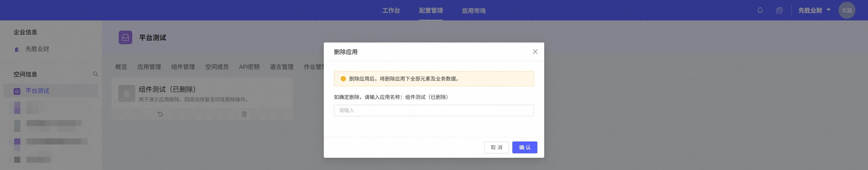This screenshot has height=170, width=868.
Task: Focus the application name input field
Action: point(434,111)
